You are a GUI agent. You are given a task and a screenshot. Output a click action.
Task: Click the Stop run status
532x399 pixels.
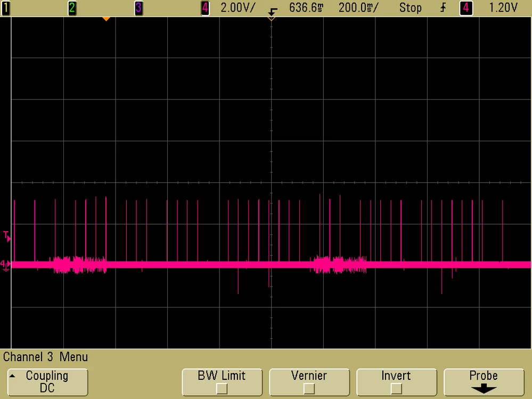tap(411, 7)
